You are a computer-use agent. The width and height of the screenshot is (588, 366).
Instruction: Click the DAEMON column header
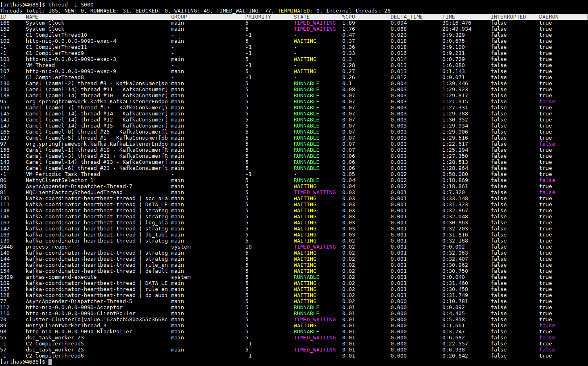click(x=549, y=17)
